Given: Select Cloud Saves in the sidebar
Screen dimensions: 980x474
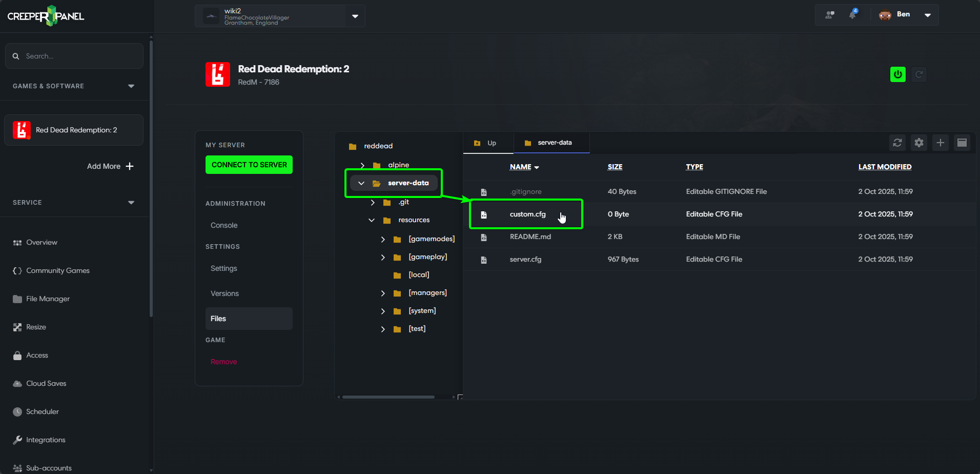Looking at the screenshot, I should [46, 383].
